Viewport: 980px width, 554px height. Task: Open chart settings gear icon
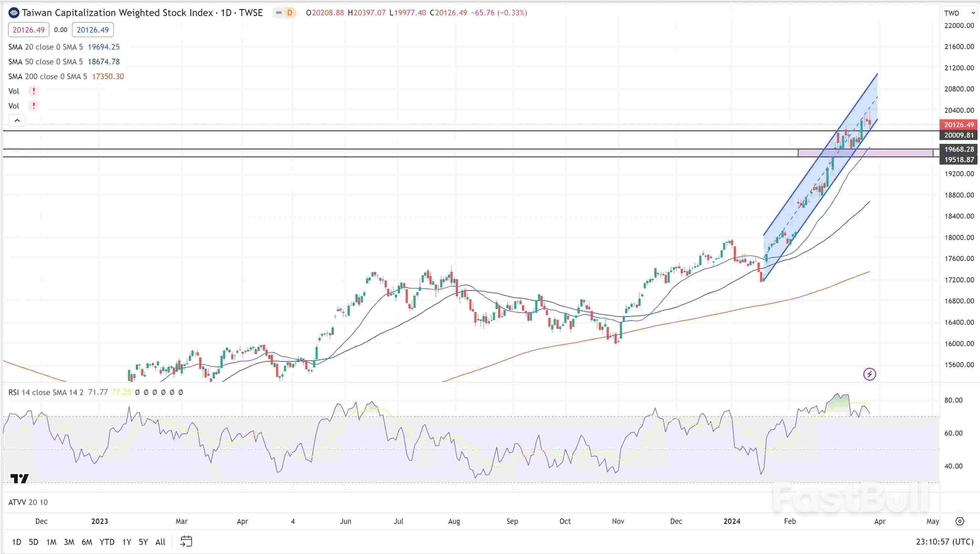pos(960,521)
